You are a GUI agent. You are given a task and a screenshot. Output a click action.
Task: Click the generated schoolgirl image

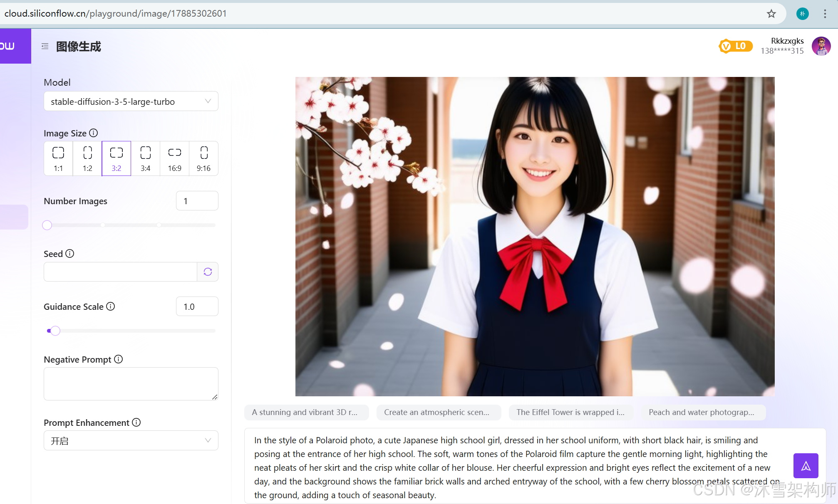(x=535, y=236)
